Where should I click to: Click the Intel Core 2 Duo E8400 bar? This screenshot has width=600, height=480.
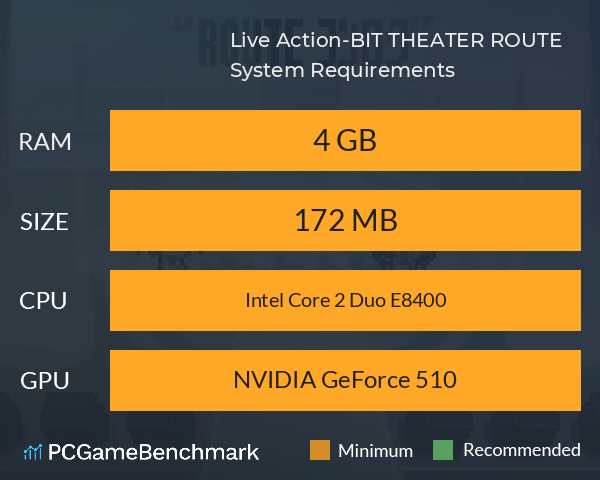click(x=345, y=300)
